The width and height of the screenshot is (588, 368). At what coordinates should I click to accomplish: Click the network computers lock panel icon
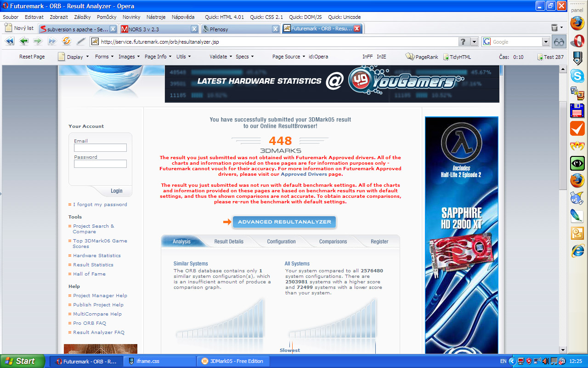[x=577, y=93]
